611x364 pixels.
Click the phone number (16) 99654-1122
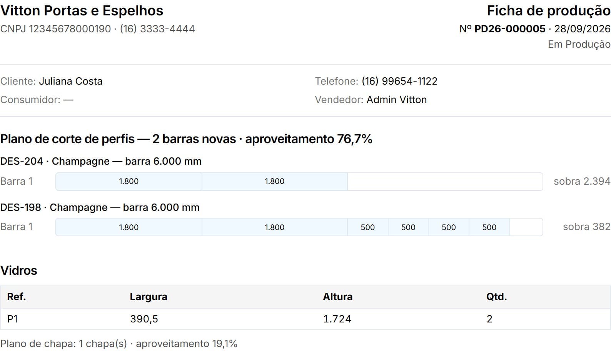pyautogui.click(x=399, y=81)
